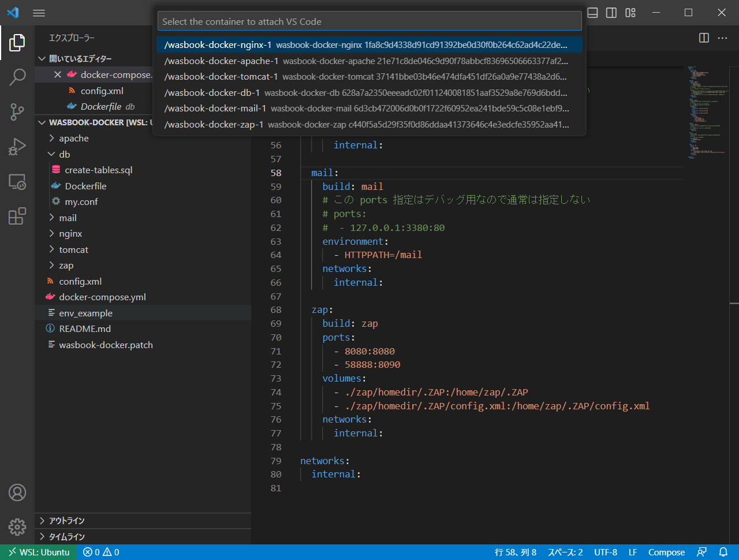
Task: Click the WSL: Ubuntu remote indicator
Action: (39, 552)
